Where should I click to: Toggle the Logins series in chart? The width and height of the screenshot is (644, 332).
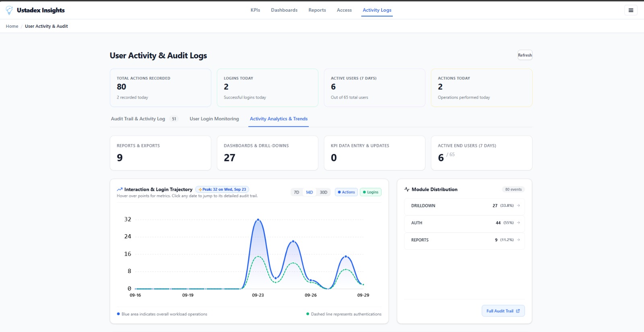[x=371, y=192]
